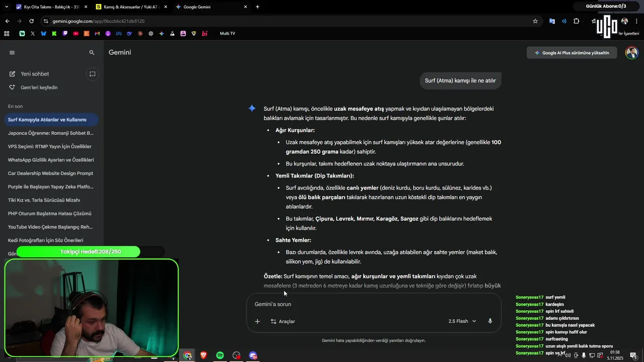Open chat VPS Seçimi: RTMP Yayın İçin Özellikler
Viewport: 644px width, 362px height.
click(x=51, y=146)
